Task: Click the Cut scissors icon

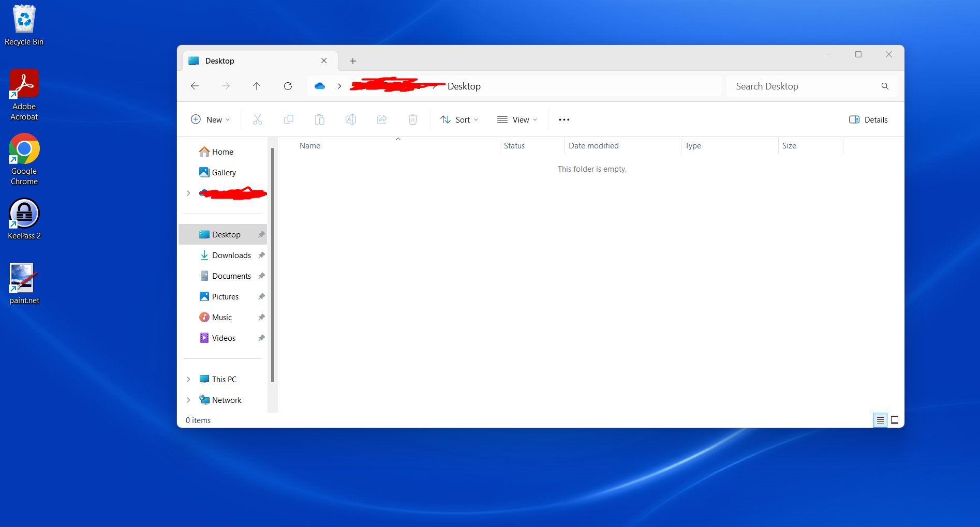Action: coord(258,119)
